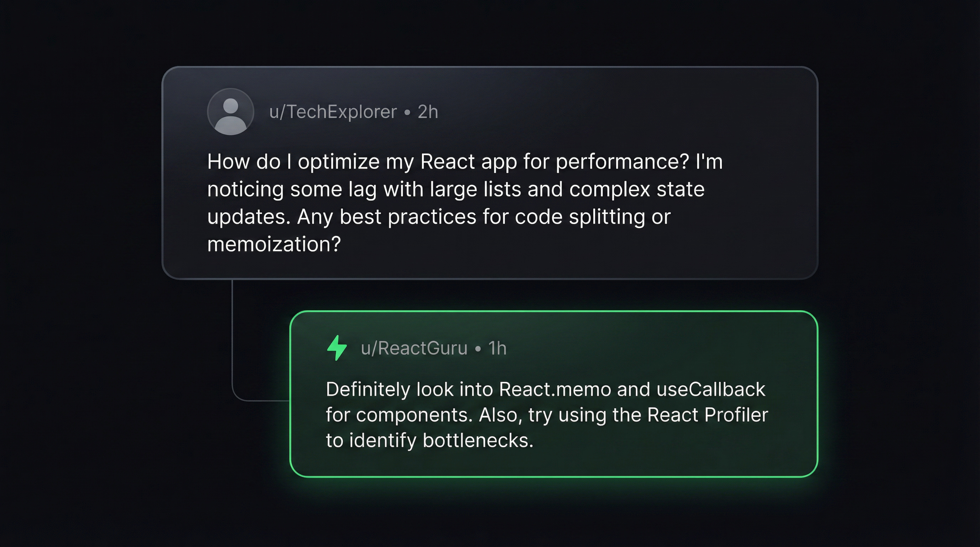This screenshot has width=980, height=547.
Task: Click the "1h" reply timestamp
Action: (497, 348)
